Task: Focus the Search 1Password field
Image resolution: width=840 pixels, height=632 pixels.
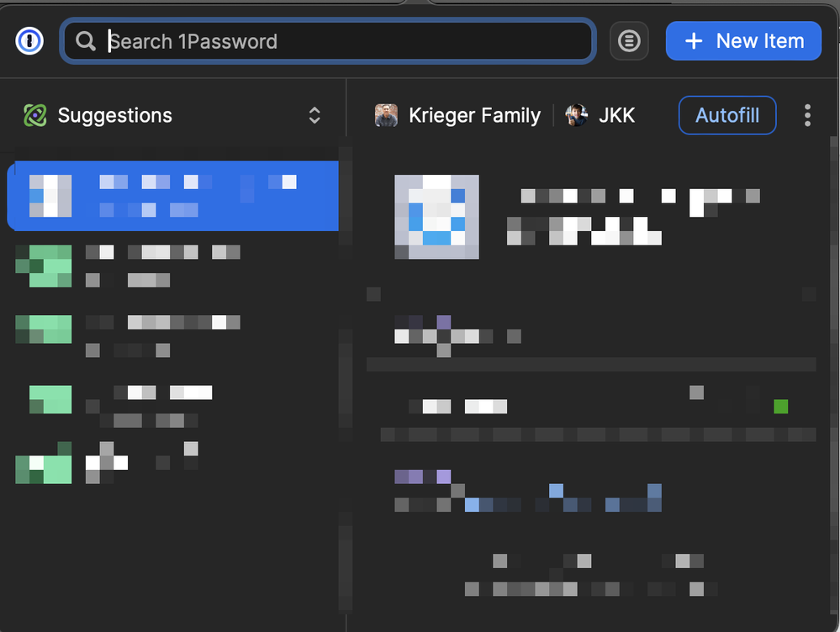Action: click(x=328, y=41)
